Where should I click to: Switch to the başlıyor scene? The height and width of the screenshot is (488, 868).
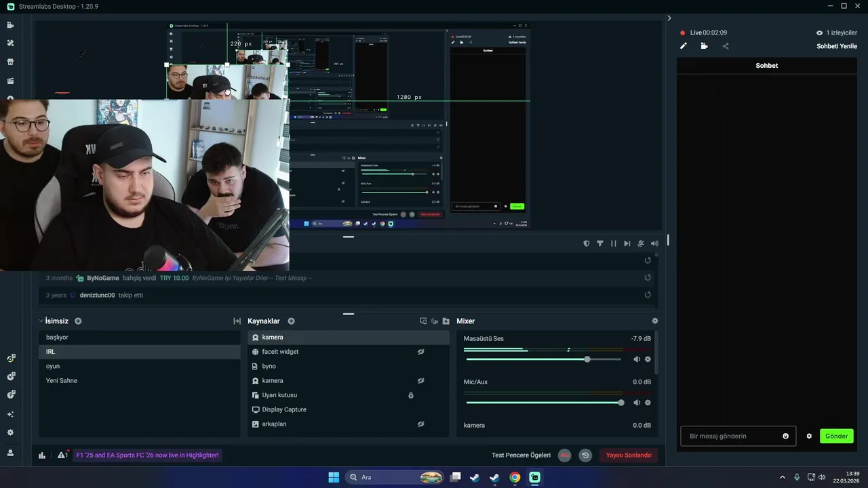140,338
